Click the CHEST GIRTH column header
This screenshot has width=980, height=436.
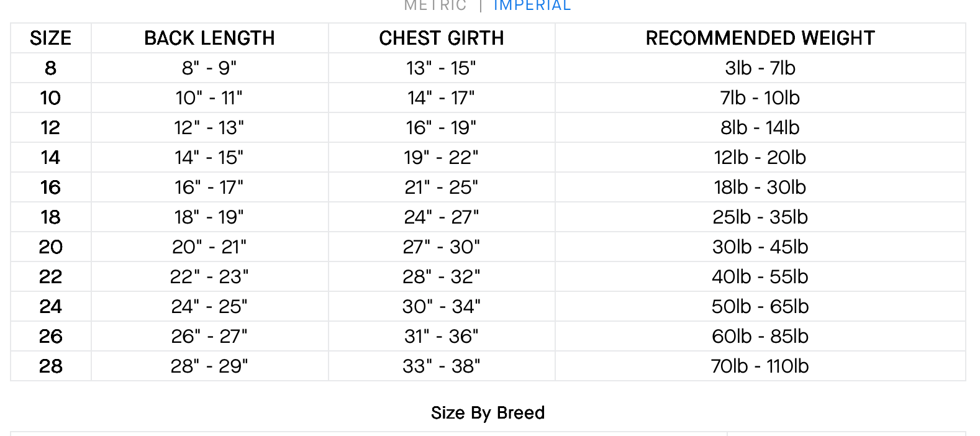tap(440, 38)
